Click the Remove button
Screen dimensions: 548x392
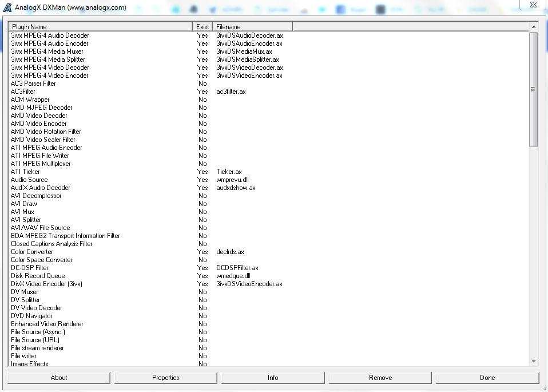pyautogui.click(x=380, y=378)
